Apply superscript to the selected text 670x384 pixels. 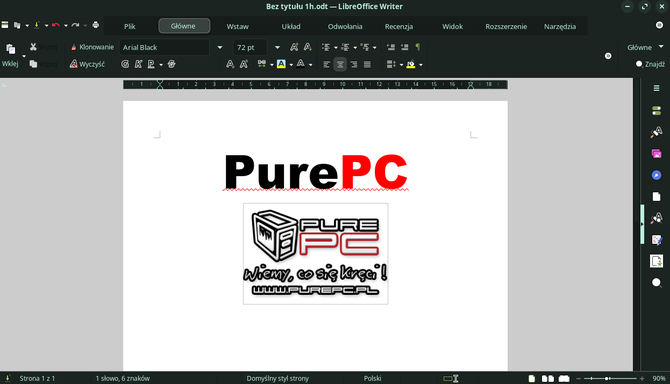click(244, 64)
